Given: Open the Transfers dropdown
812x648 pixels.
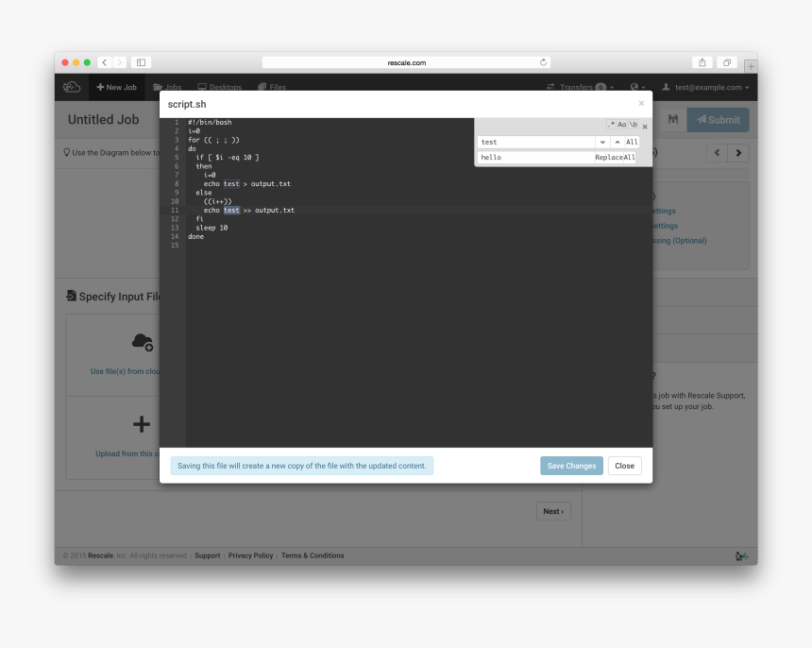Looking at the screenshot, I should point(580,87).
